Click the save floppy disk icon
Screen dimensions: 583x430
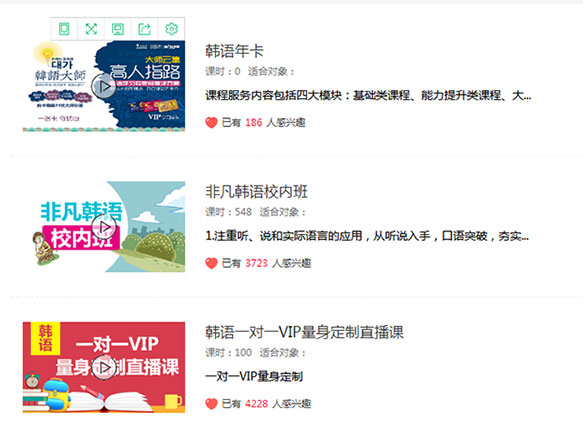pos(118,29)
